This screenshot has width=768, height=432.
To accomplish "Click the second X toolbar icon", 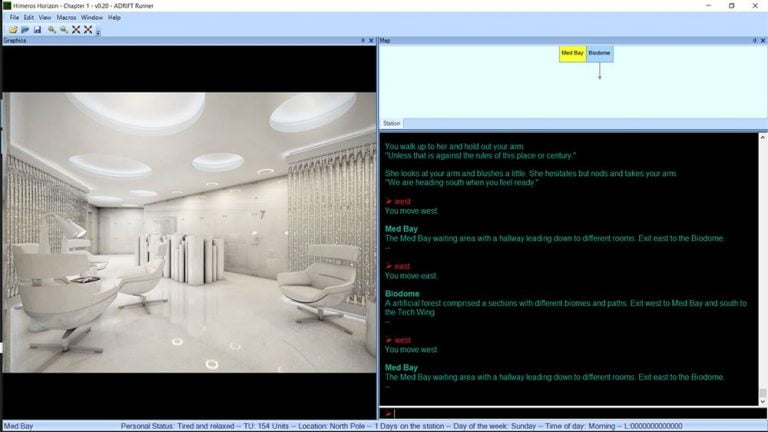I will tap(88, 30).
